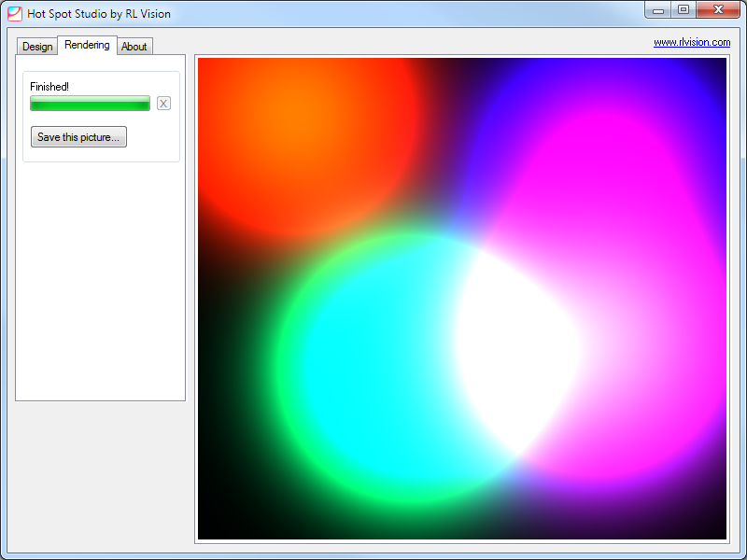Switch to the Design tab
This screenshot has height=560, width=747.
(x=37, y=47)
